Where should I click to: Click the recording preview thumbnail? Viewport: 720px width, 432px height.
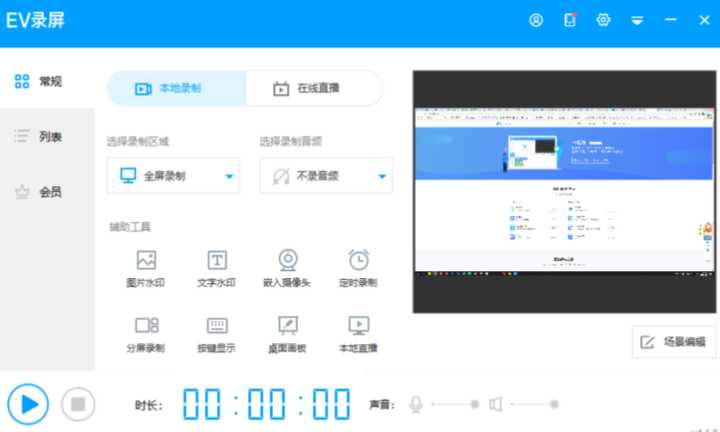coord(564,192)
